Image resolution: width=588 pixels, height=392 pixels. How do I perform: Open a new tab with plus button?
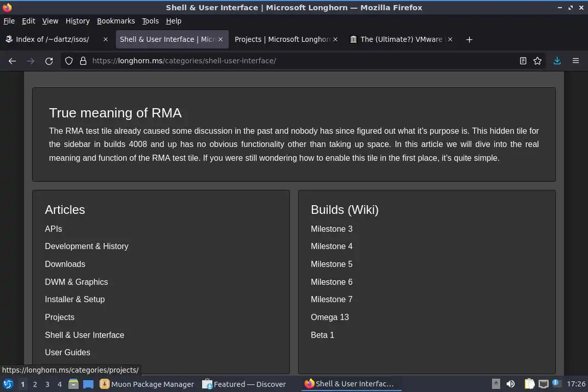click(469, 39)
